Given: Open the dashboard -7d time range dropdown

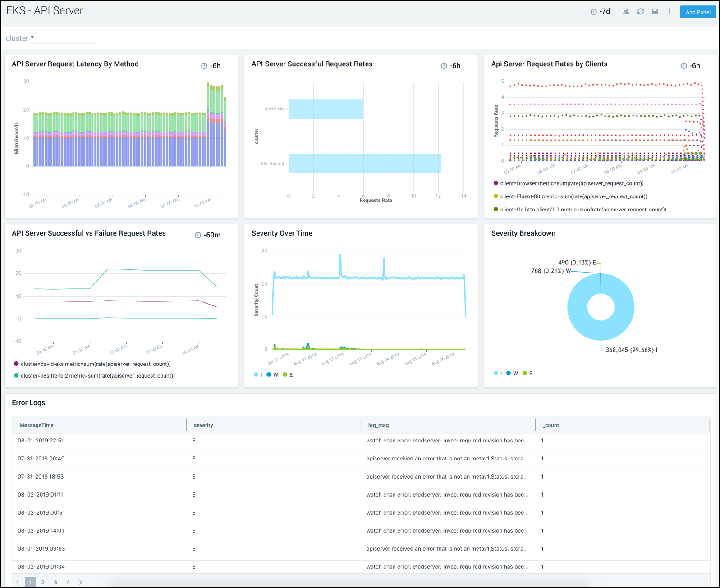Looking at the screenshot, I should pyautogui.click(x=605, y=12).
